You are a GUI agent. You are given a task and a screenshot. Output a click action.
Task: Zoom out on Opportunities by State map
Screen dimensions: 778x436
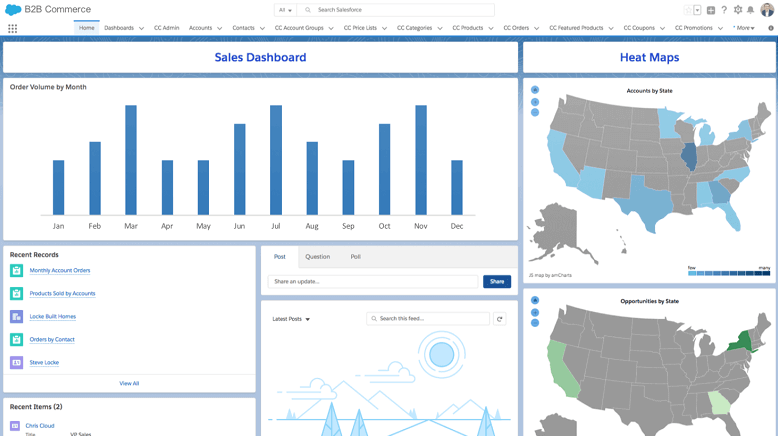pyautogui.click(x=535, y=323)
